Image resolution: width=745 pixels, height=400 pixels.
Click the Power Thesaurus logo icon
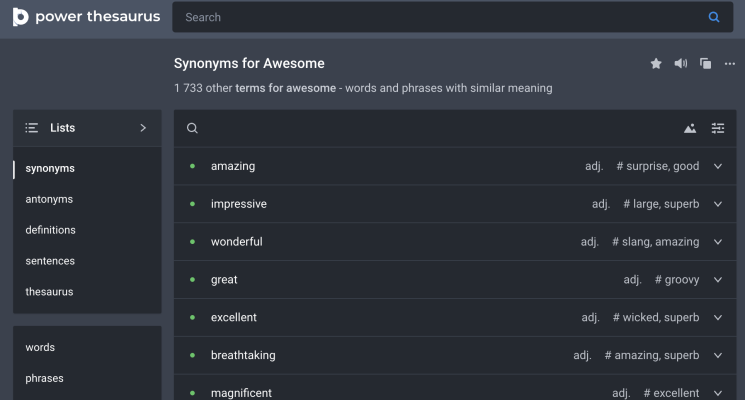point(21,17)
